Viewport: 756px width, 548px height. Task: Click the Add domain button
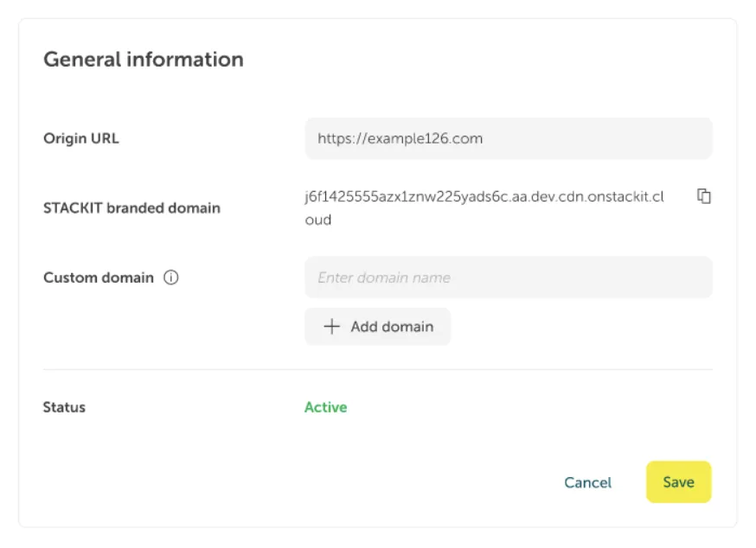378,326
